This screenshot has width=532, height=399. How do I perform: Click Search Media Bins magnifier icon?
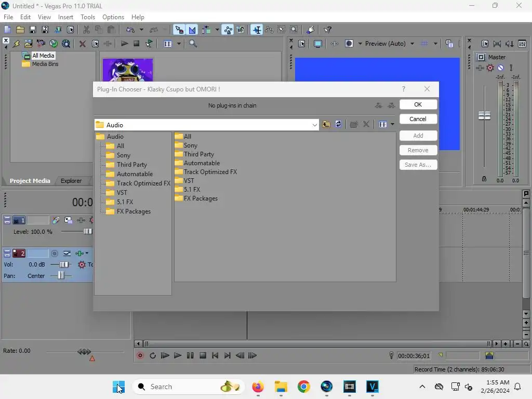[193, 44]
